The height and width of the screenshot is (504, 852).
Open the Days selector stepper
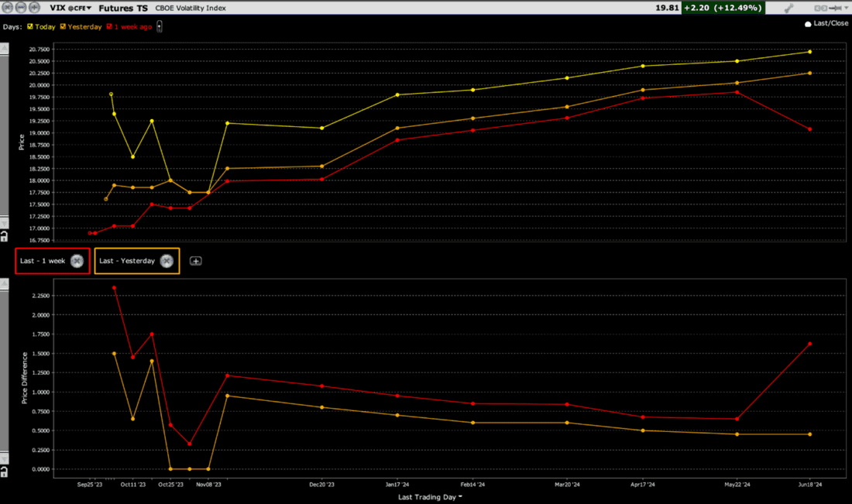click(160, 26)
